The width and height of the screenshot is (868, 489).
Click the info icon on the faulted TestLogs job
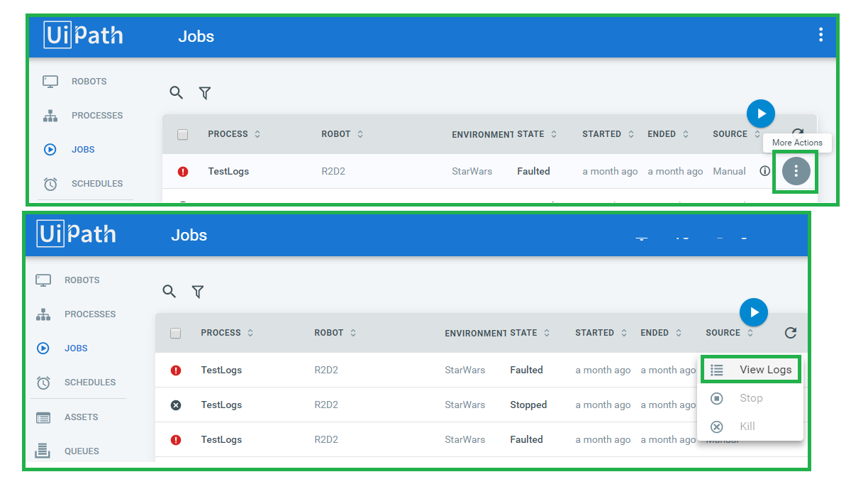pyautogui.click(x=764, y=171)
